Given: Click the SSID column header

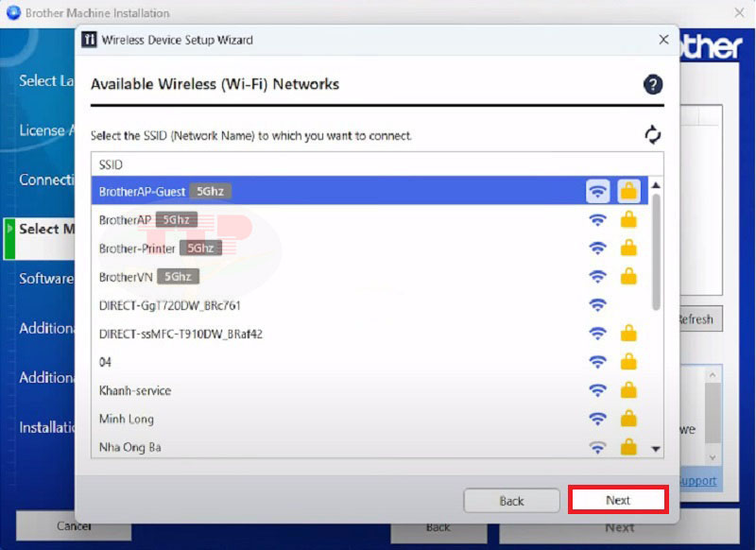Looking at the screenshot, I should pyautogui.click(x=111, y=163).
